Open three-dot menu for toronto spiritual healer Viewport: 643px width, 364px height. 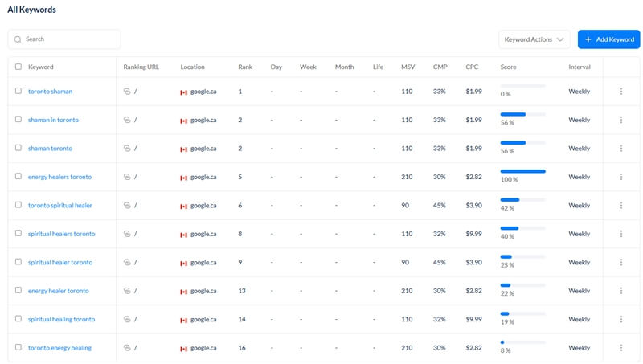point(621,206)
